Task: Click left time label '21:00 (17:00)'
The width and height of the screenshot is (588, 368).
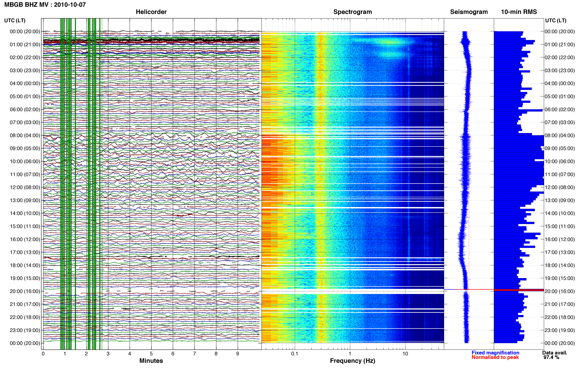Action: [x=25, y=304]
